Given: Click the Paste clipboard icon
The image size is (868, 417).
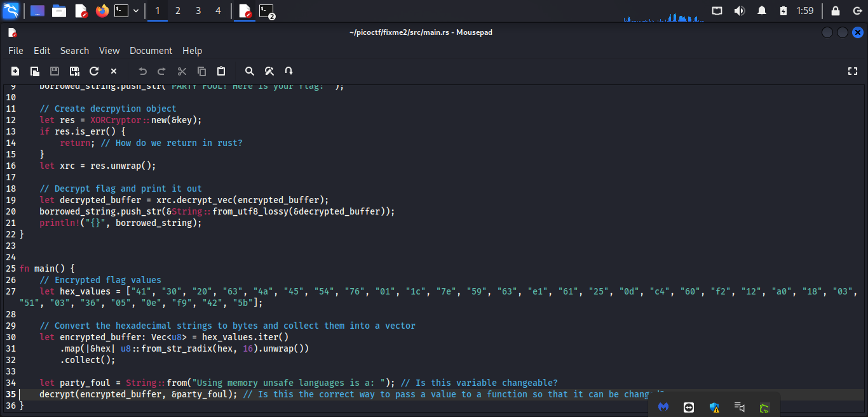Looking at the screenshot, I should pyautogui.click(x=221, y=71).
